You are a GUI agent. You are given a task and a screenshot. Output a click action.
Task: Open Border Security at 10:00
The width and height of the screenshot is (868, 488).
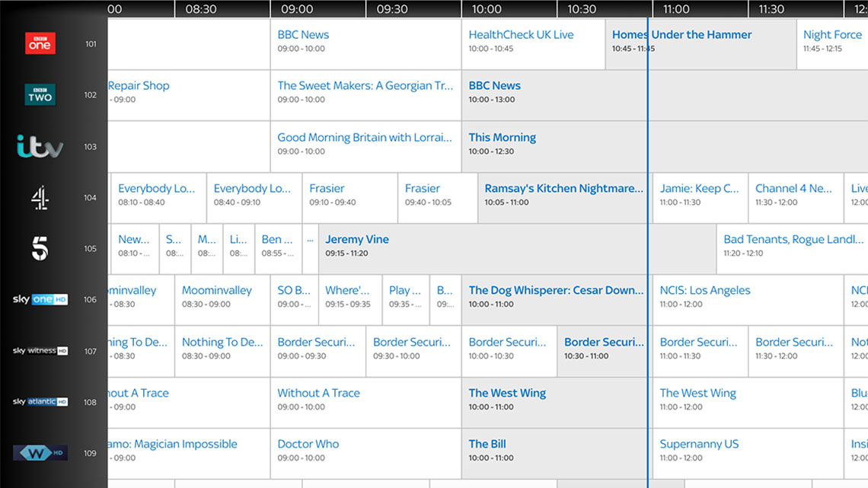509,351
